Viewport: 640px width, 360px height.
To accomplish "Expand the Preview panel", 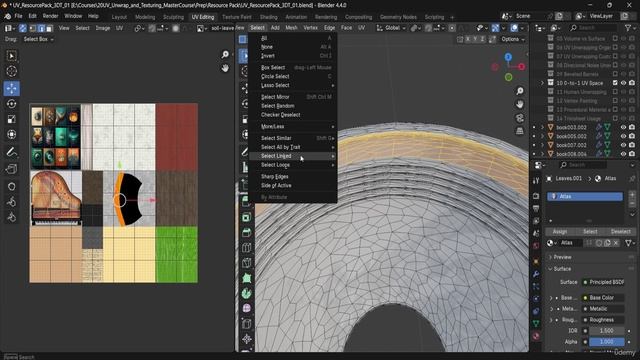I will click(562, 257).
